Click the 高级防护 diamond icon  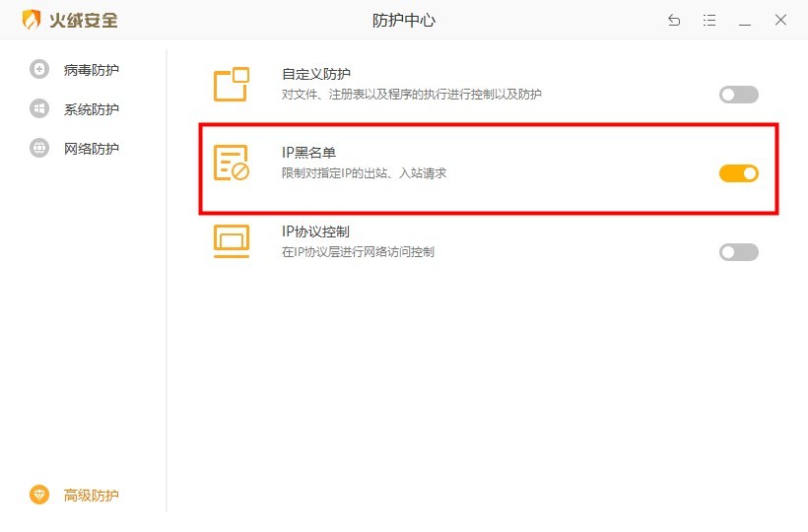39,495
